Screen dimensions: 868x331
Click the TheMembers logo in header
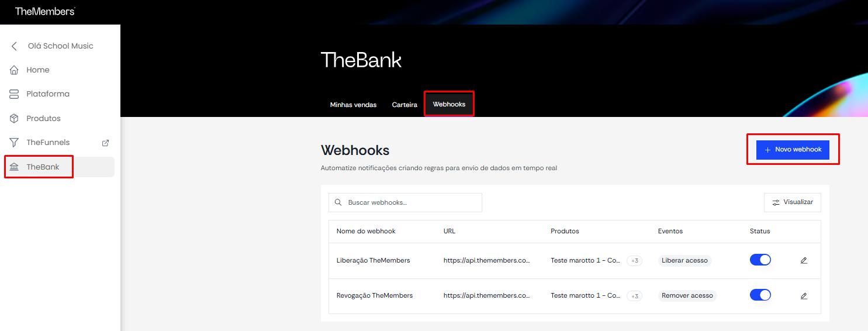coord(45,11)
